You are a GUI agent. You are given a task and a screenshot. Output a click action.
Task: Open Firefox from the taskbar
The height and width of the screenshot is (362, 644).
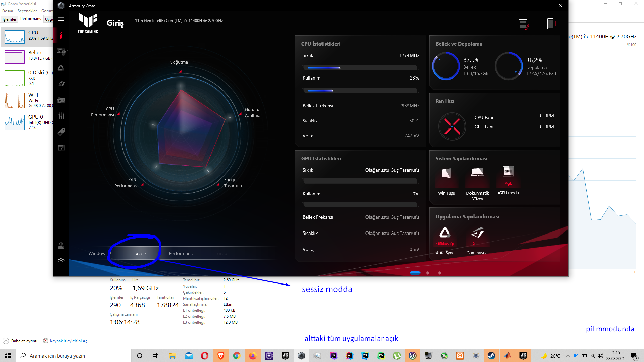(253, 356)
